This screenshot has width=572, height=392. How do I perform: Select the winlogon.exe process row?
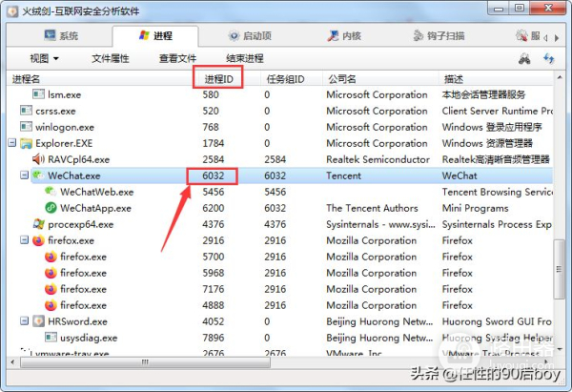point(279,127)
